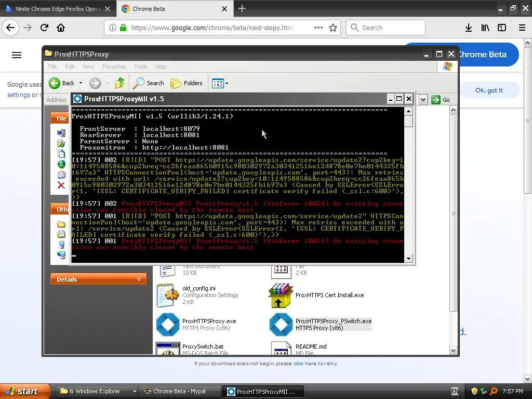The width and height of the screenshot is (532, 399).
Task: Click the rename file task icon
Action: click(61, 132)
